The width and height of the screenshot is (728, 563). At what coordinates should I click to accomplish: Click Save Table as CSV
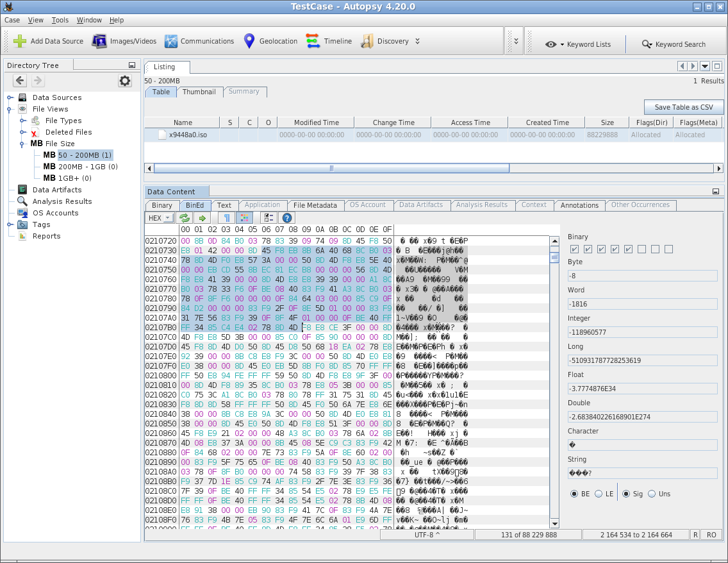[x=683, y=107]
